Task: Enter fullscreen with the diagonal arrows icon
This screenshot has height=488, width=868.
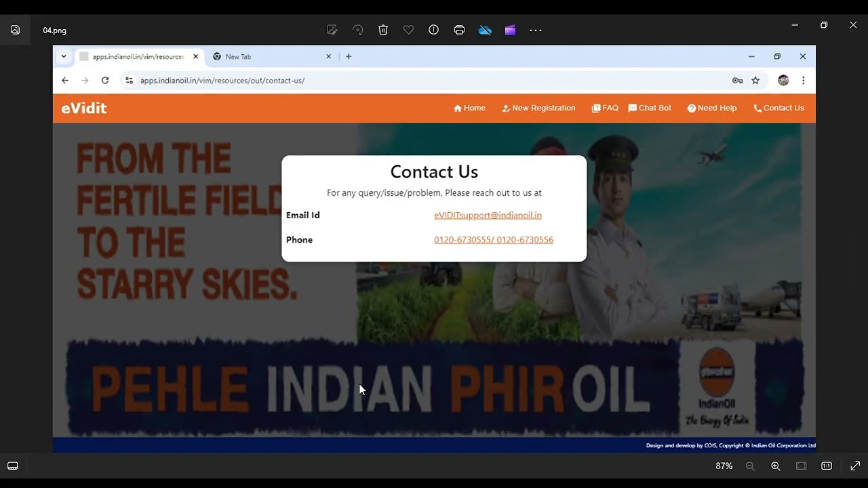Action: pyautogui.click(x=855, y=466)
